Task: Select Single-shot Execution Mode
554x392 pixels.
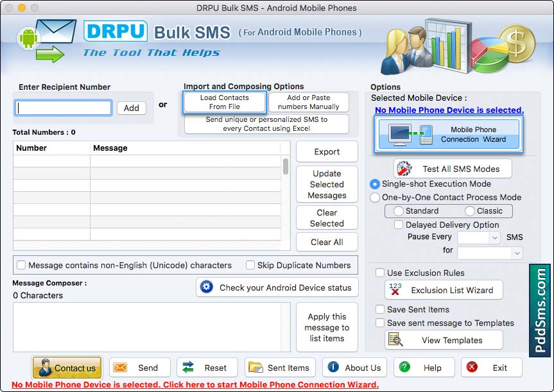Action: (374, 184)
